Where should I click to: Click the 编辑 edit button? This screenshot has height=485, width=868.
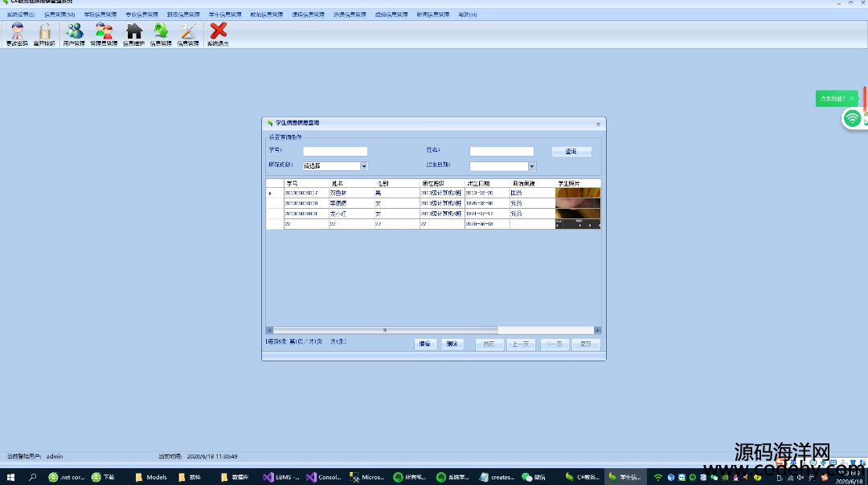click(x=425, y=344)
